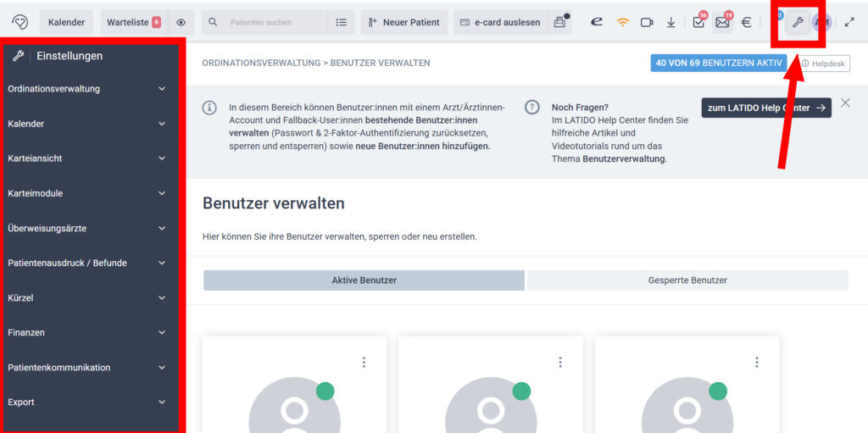
Task: Open the mail envelope icon with notifications
Action: pos(722,22)
